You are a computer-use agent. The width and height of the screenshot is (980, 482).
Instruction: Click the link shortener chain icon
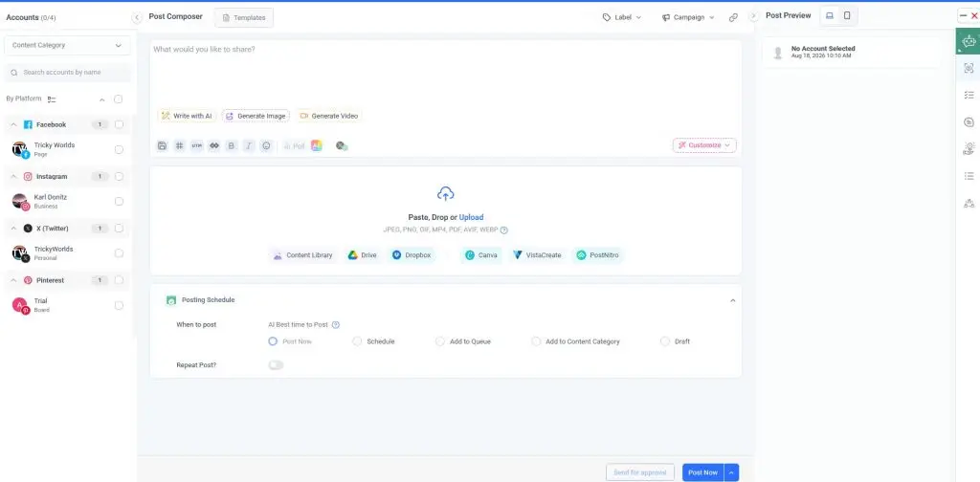pos(214,145)
